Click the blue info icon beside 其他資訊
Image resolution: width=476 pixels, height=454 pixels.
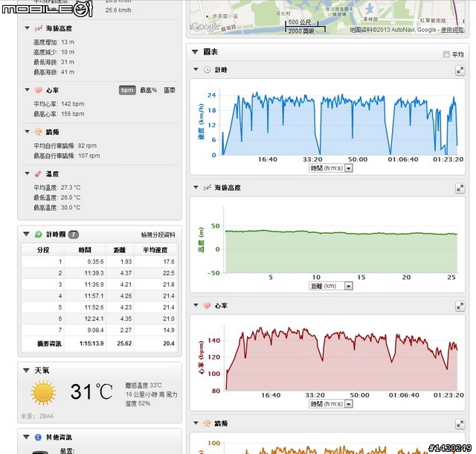pyautogui.click(x=38, y=438)
